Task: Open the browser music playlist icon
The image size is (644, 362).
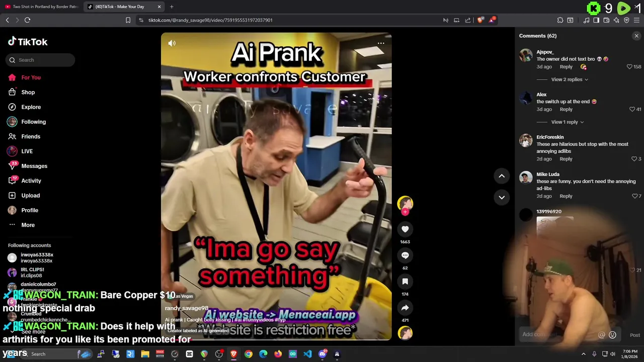Action: click(x=586, y=20)
